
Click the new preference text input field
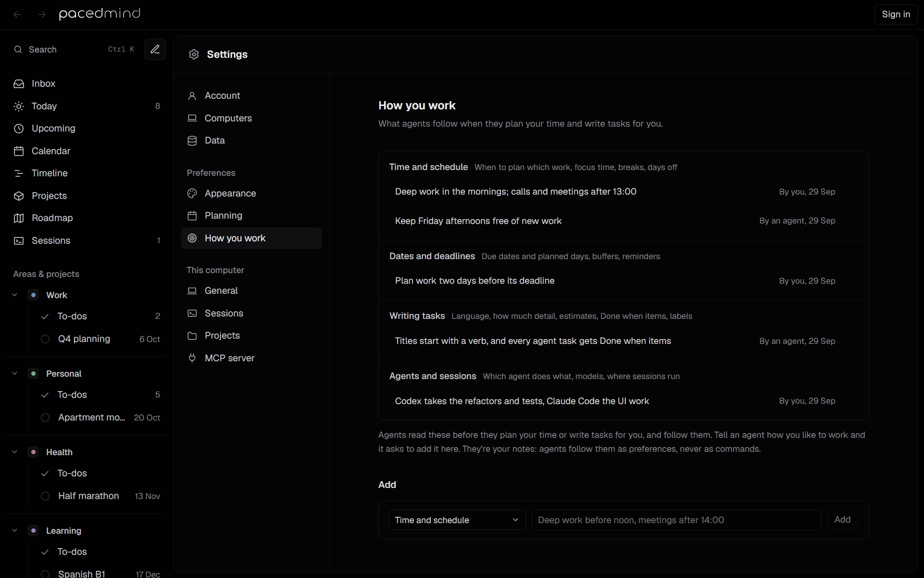point(676,520)
